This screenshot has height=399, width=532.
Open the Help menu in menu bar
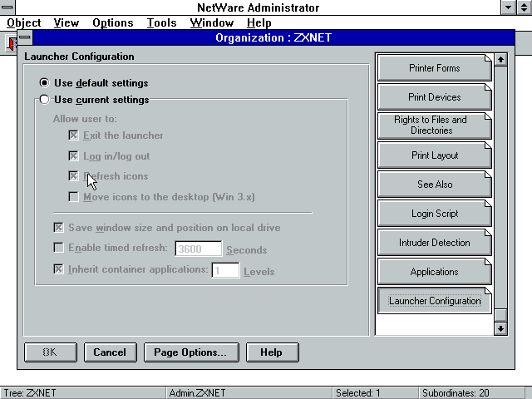click(259, 22)
